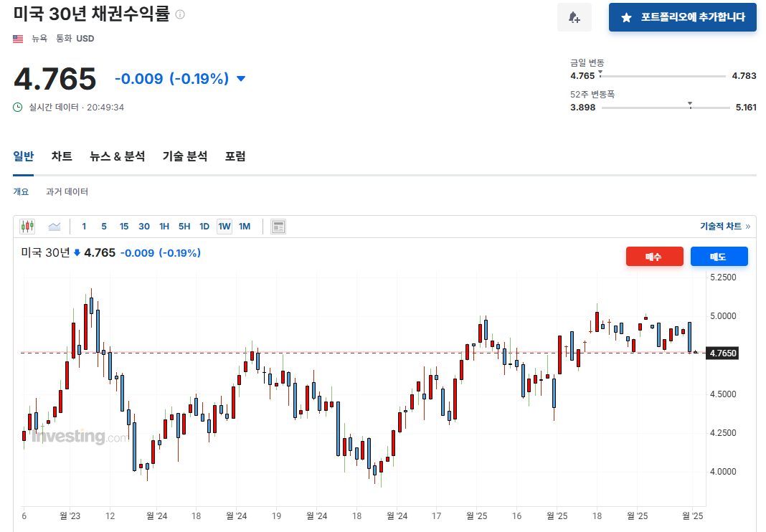Click the US flag icon
766x532 pixels.
[x=19, y=39]
